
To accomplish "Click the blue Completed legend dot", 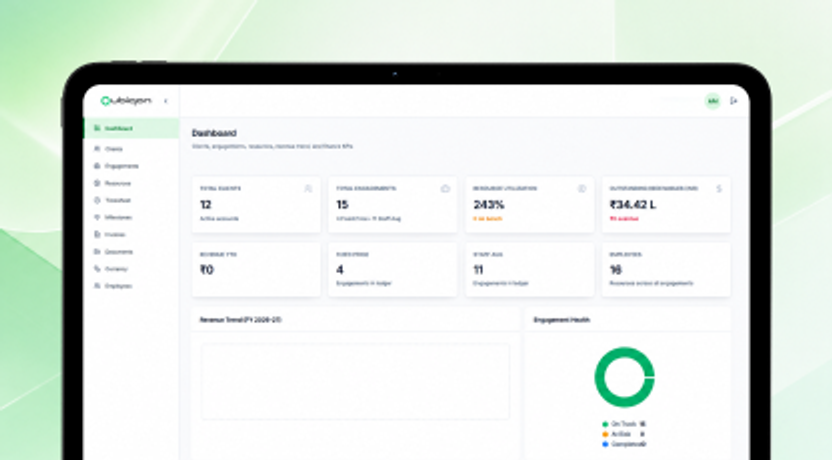I will pyautogui.click(x=605, y=444).
